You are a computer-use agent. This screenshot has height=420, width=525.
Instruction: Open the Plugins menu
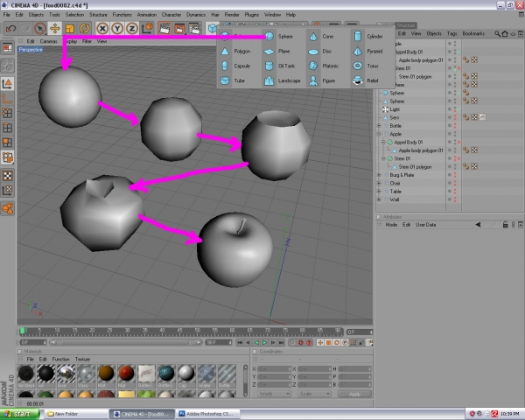point(252,15)
